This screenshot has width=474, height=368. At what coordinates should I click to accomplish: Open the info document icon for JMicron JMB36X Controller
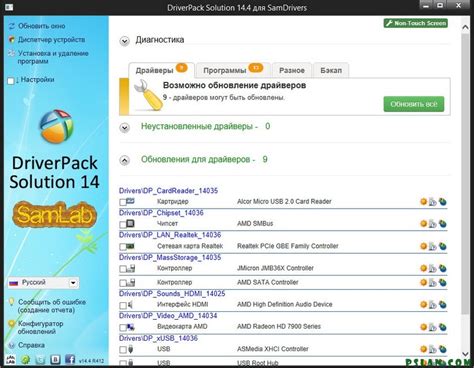(x=433, y=268)
